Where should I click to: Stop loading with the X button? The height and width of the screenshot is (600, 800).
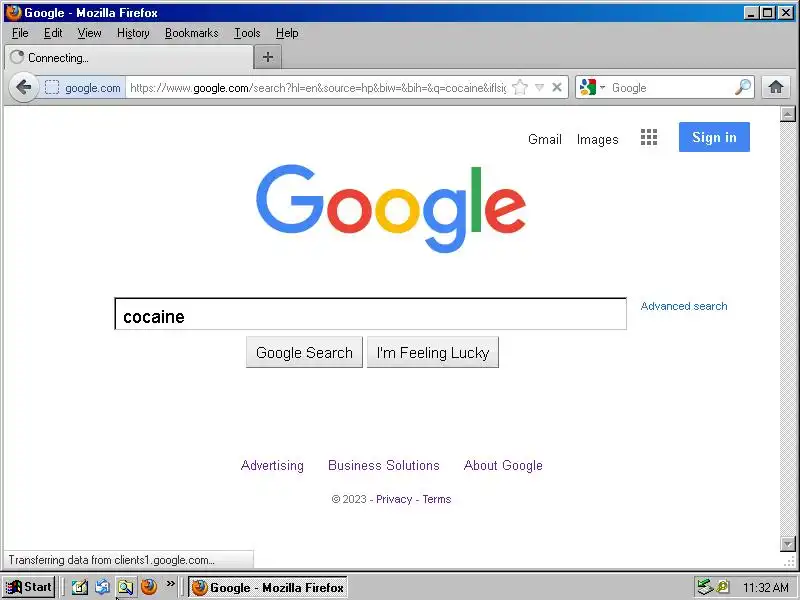pos(557,88)
